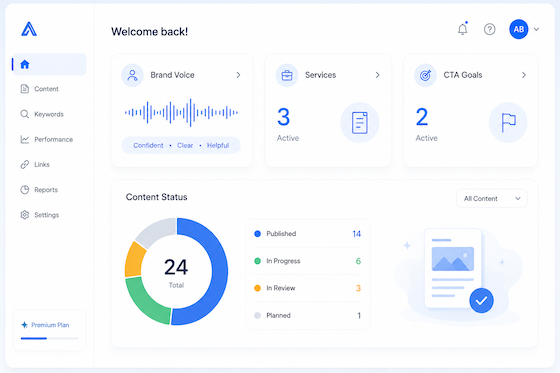Click the document icon in Services card
The image size is (560, 373).
(360, 123)
